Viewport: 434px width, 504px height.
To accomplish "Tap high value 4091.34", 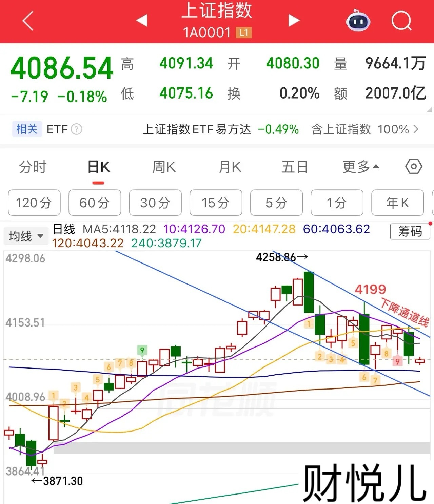I will (186, 63).
